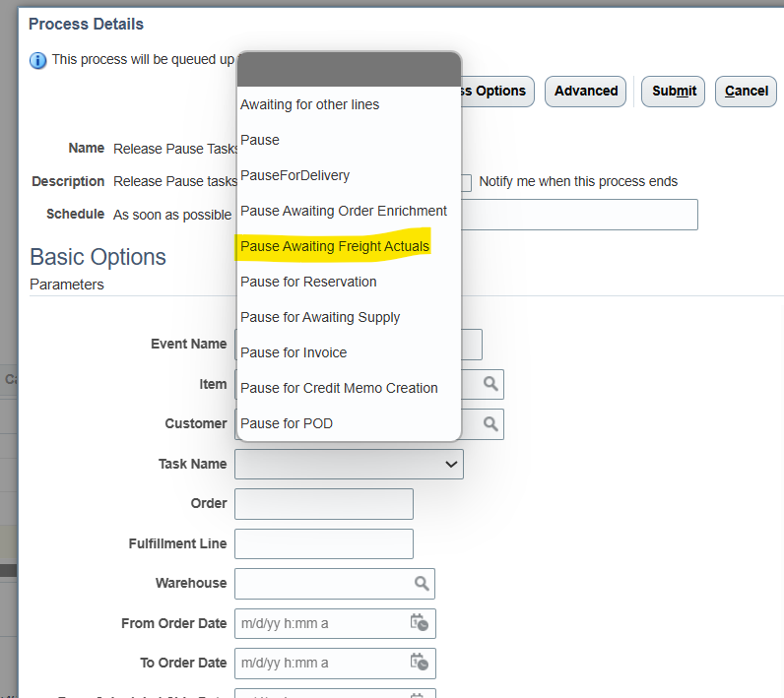Click the Parameters section label
Image resolution: width=784 pixels, height=698 pixels.
[x=67, y=285]
